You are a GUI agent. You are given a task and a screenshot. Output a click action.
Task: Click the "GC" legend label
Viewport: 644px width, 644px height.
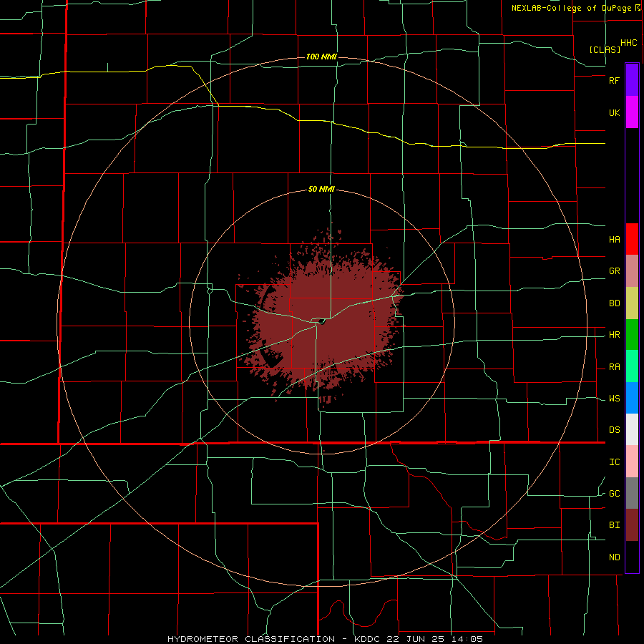614,494
